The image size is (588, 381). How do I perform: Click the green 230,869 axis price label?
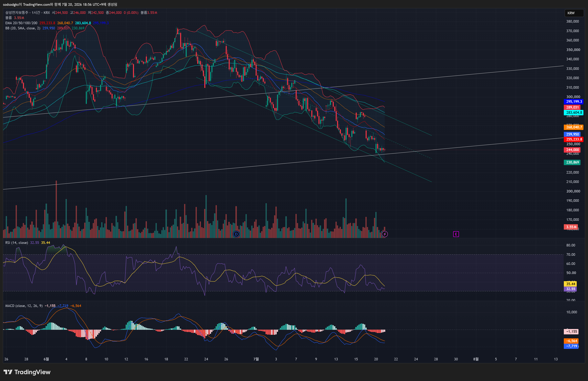[x=572, y=162]
